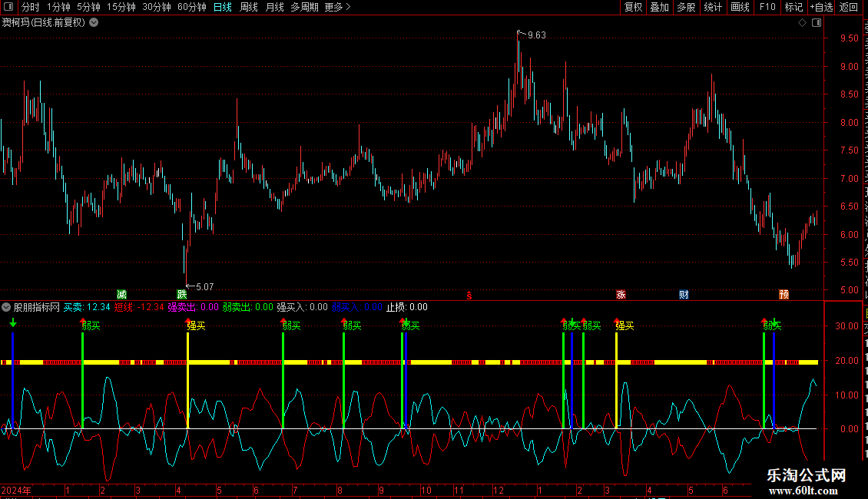Click the 强买入: 0.00 indicator value
The image size is (868, 499).
pyautogui.click(x=302, y=307)
